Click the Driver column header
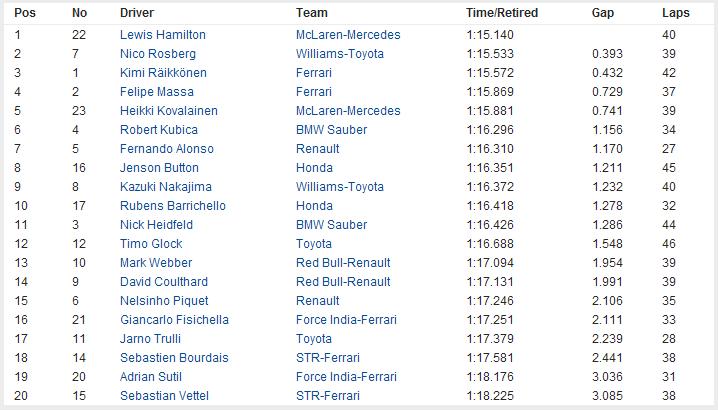 click(136, 13)
